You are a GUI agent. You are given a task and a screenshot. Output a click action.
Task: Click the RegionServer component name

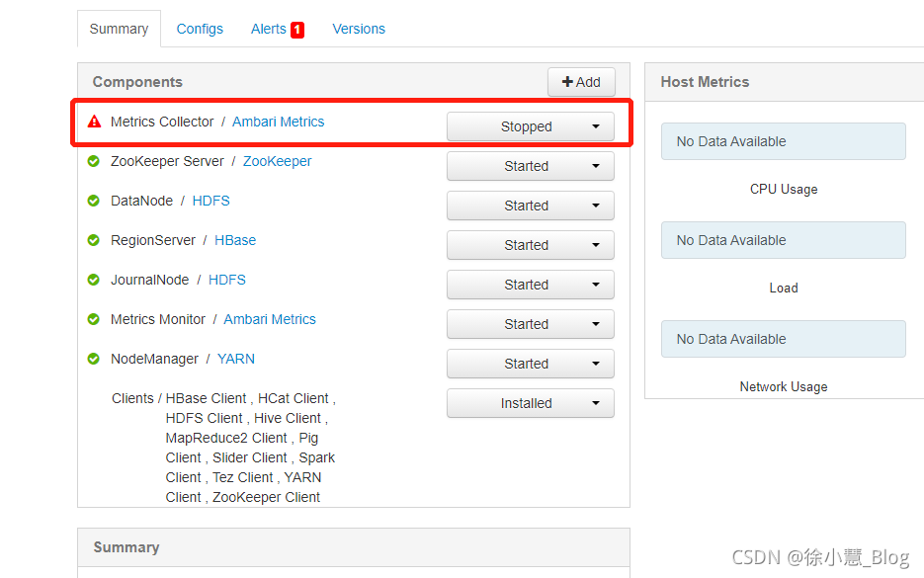[x=152, y=240]
